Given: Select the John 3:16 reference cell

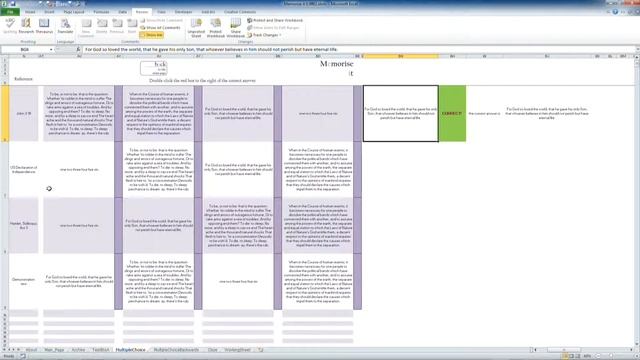Looking at the screenshot, I should point(24,113).
